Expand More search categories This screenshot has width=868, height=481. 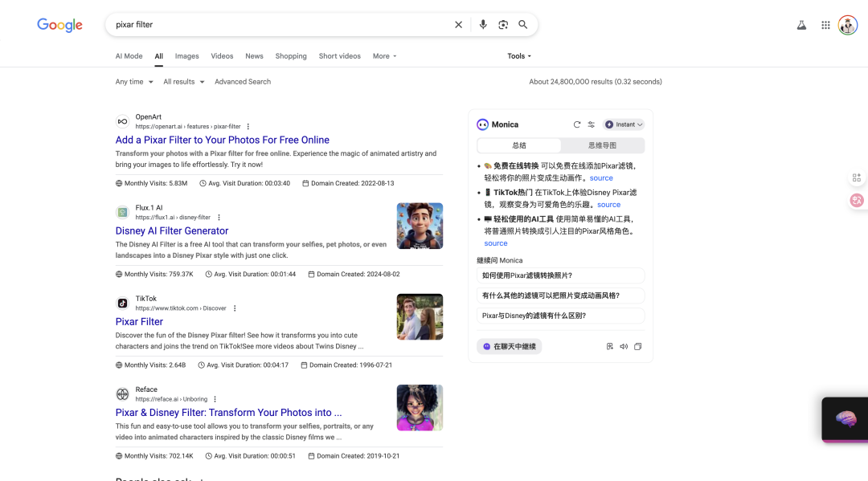(x=384, y=56)
